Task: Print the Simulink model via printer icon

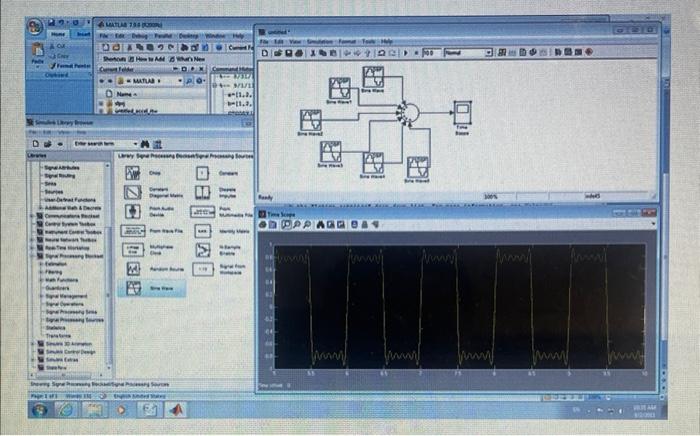Action: [x=299, y=53]
